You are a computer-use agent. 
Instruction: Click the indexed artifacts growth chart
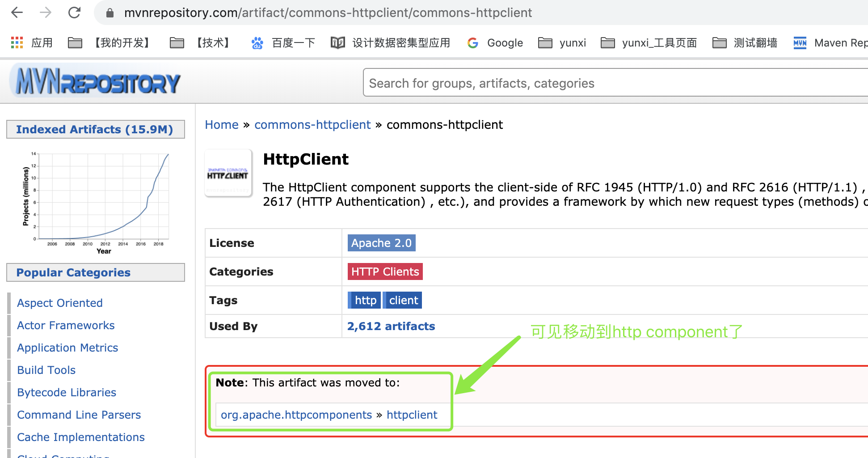(96, 203)
